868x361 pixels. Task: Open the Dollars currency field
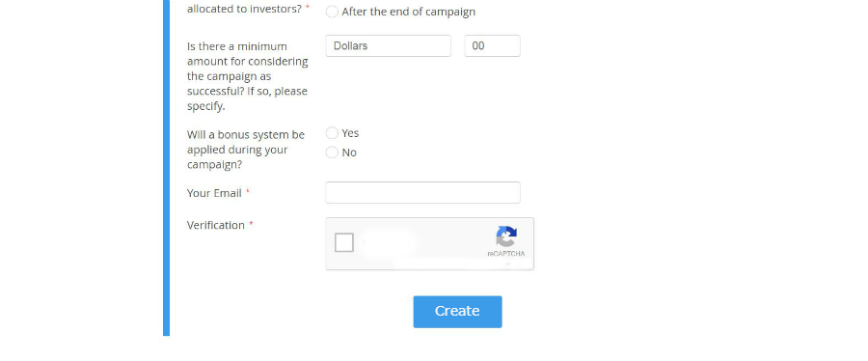click(x=388, y=46)
